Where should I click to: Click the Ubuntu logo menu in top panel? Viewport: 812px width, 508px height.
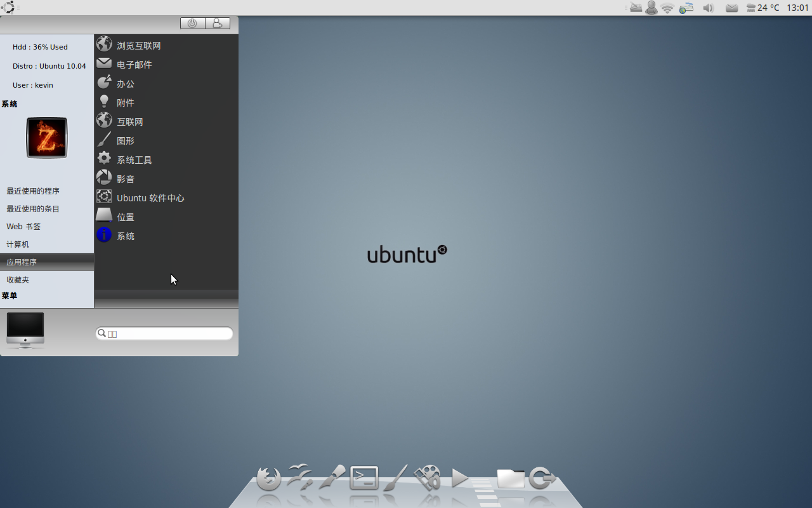[x=9, y=8]
